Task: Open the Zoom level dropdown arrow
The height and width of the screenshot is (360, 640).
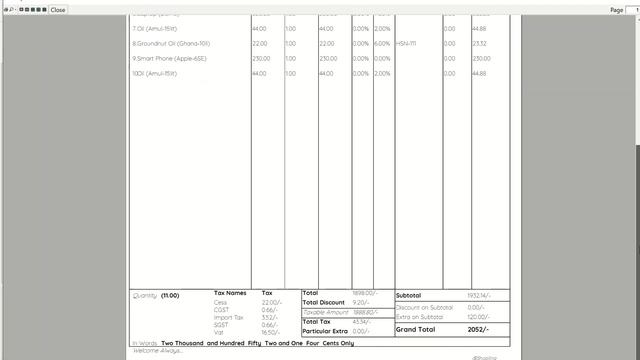Action: (16, 9)
